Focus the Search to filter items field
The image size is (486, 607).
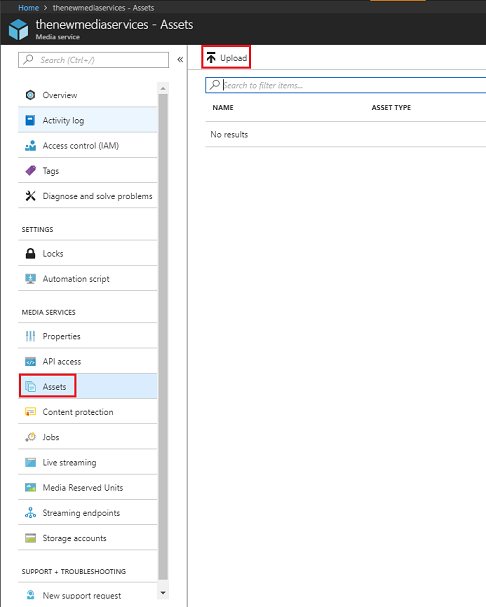345,85
